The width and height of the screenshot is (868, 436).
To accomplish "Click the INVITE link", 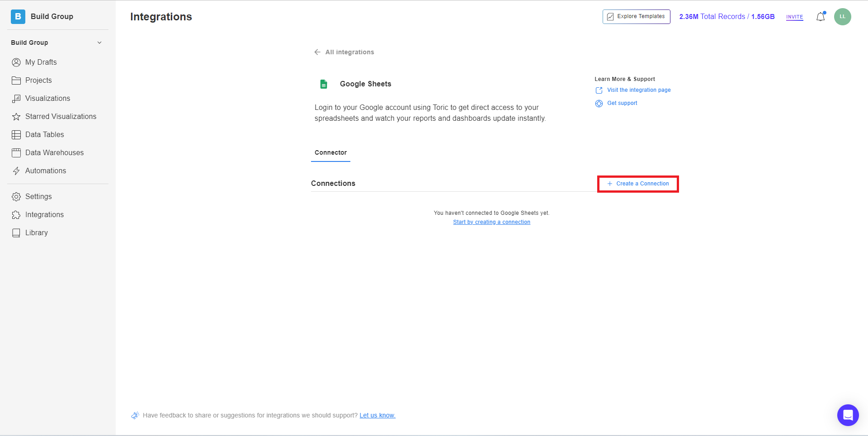I will (794, 17).
